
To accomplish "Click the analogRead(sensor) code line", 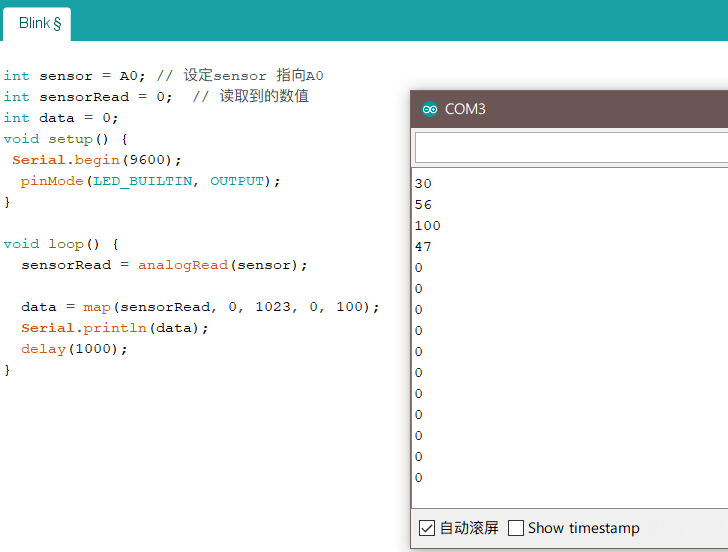I will point(164,265).
